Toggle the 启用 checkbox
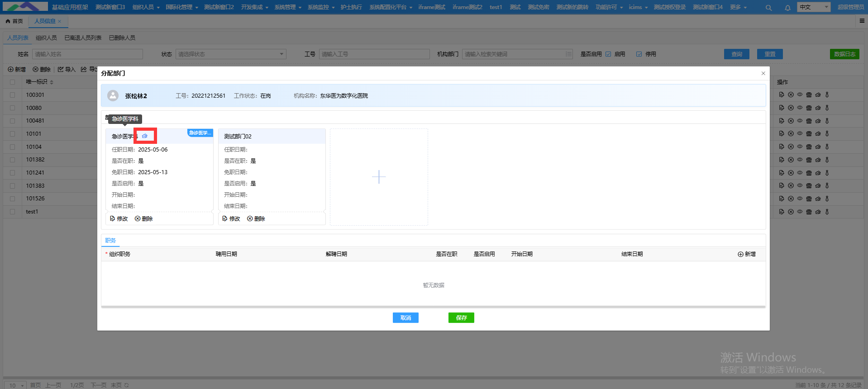The width and height of the screenshot is (868, 389). [608, 54]
